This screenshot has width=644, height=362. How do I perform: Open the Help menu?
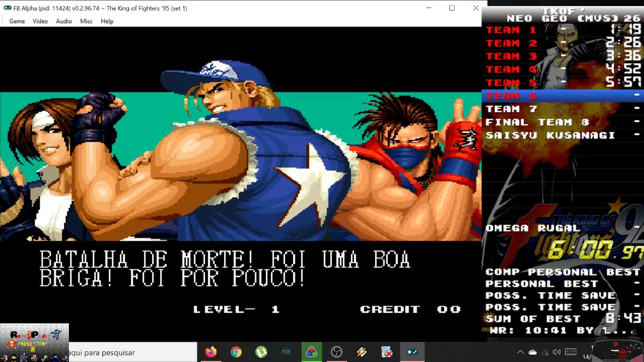coord(107,21)
